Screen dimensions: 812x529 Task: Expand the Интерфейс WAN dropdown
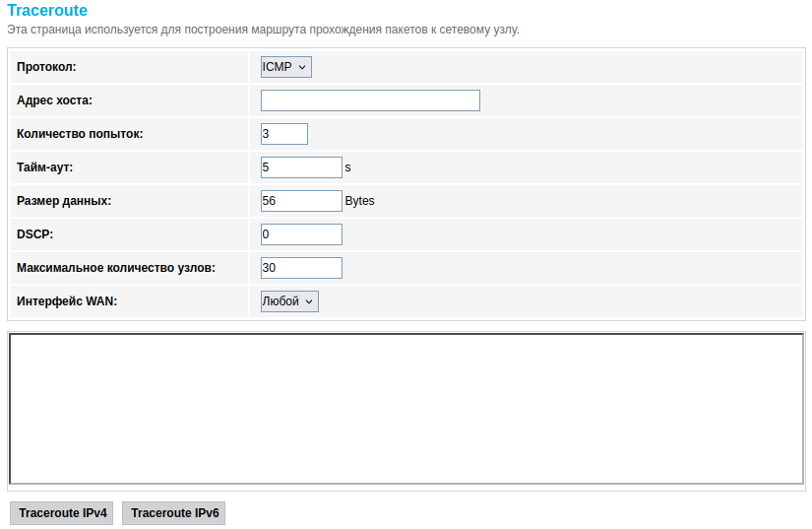click(x=289, y=301)
